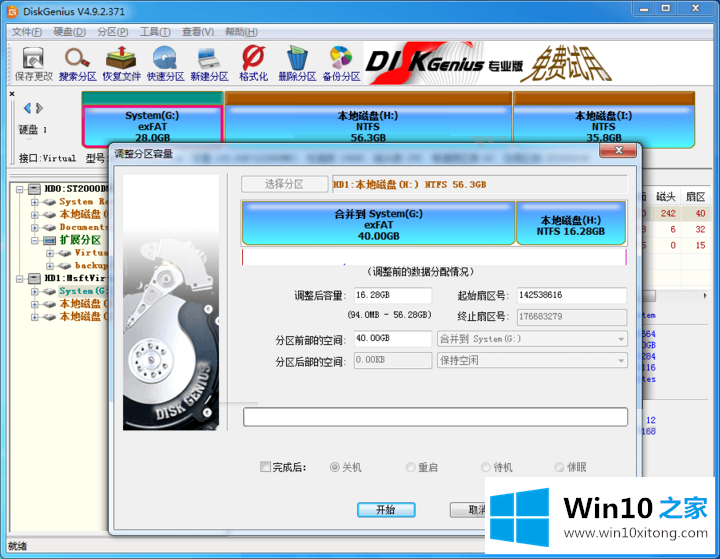Expand the System (G:) node under HD1

[x=35, y=291]
